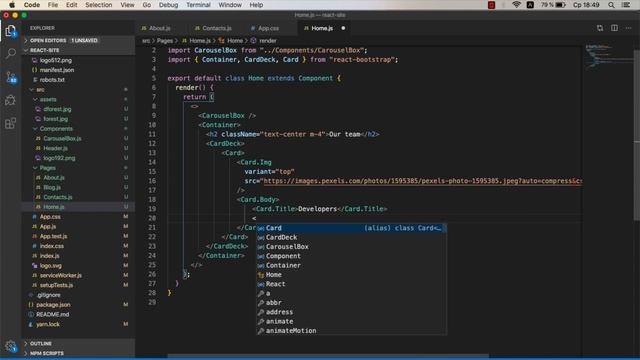640x360 pixels.
Task: Click the Wi-Fi icon in menu bar
Action: pos(516,5)
